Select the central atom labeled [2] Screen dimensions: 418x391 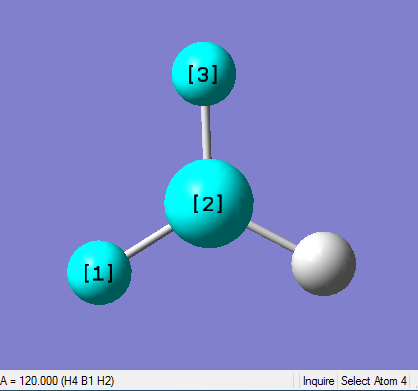(209, 203)
